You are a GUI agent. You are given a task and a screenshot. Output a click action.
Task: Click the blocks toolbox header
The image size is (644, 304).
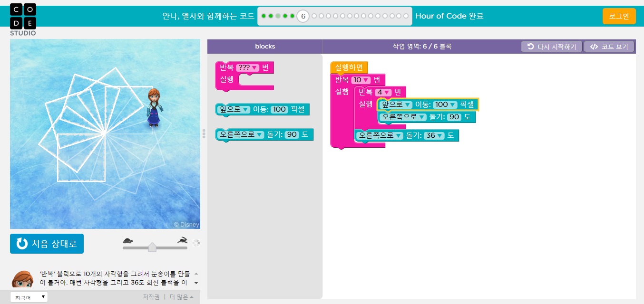[265, 47]
